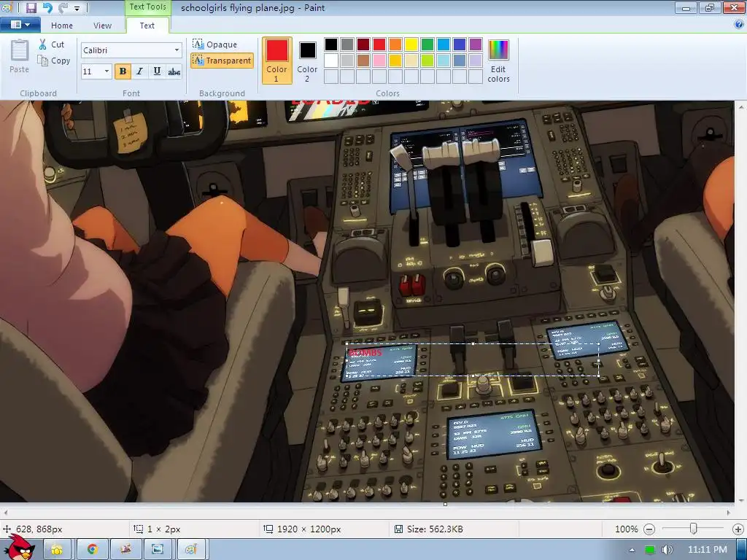Copy the selection to clipboard
The width and height of the screenshot is (747, 560).
(x=54, y=61)
